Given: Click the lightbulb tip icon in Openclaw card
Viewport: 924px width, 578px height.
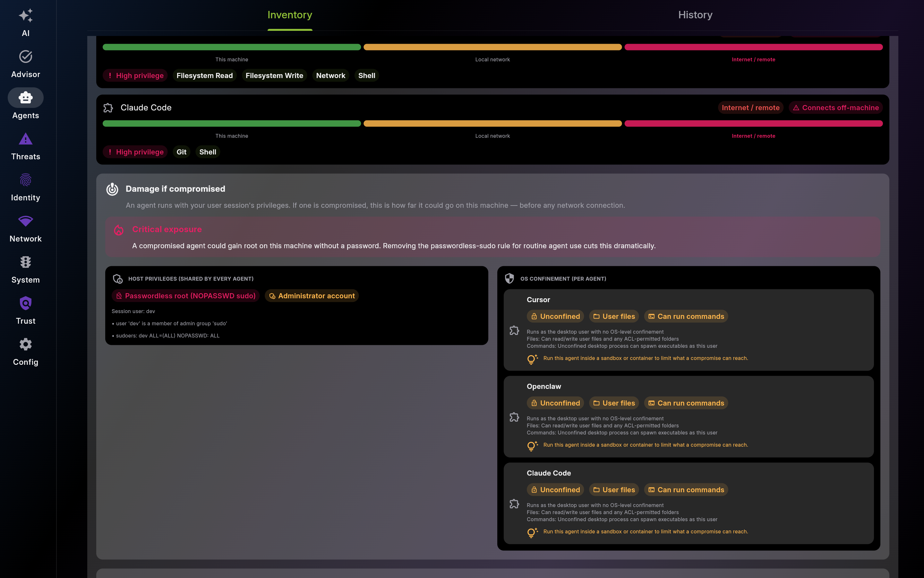Looking at the screenshot, I should click(532, 446).
